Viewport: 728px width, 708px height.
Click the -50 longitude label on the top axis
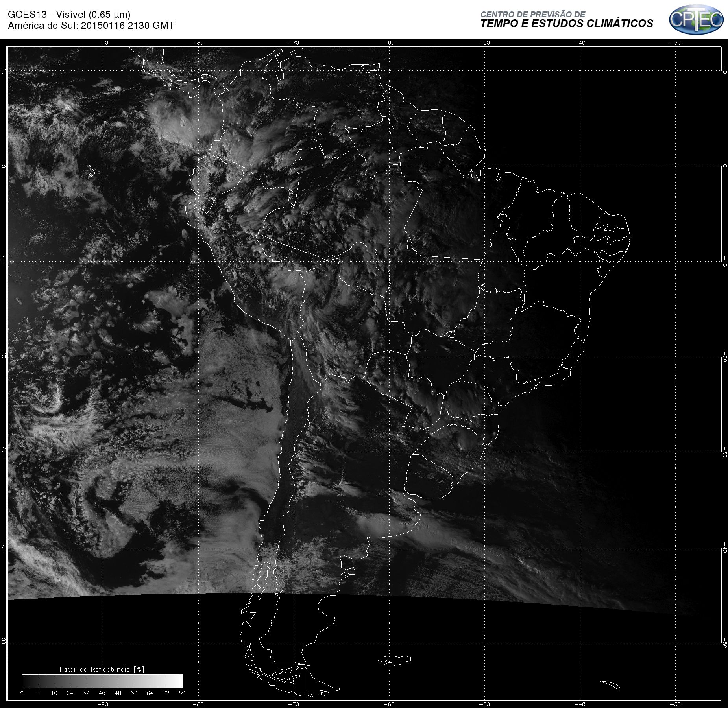point(485,43)
